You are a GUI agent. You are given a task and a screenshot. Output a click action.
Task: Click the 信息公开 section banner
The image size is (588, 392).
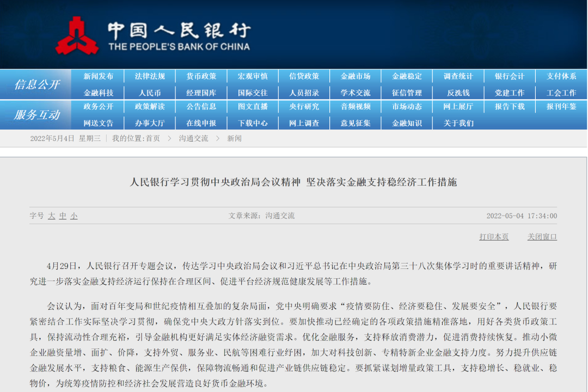click(x=36, y=84)
